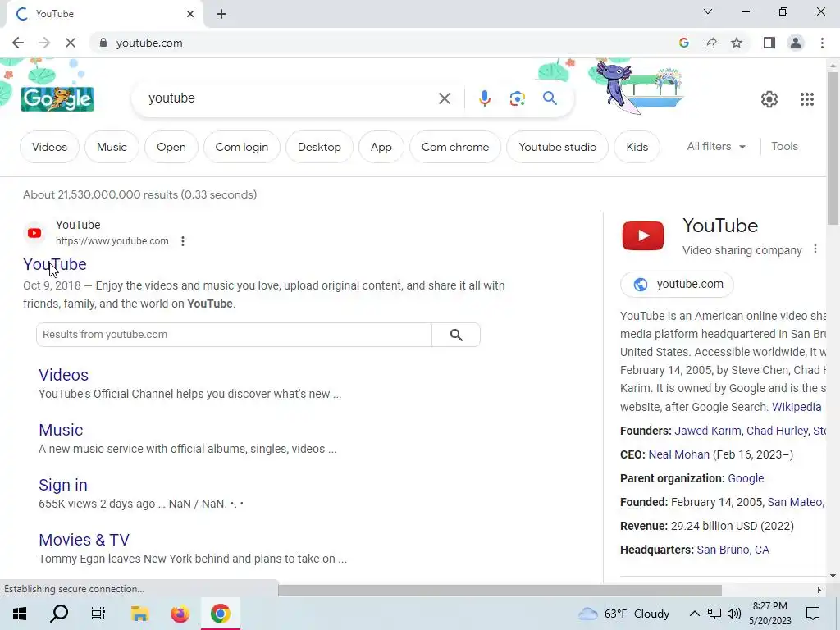Click the Results from youtube.com search field
This screenshot has height=630, width=840.
tap(234, 335)
